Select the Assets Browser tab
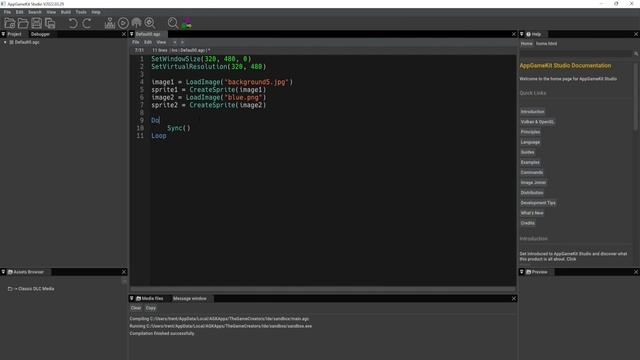Image resolution: width=640 pixels, height=360 pixels. point(26,272)
